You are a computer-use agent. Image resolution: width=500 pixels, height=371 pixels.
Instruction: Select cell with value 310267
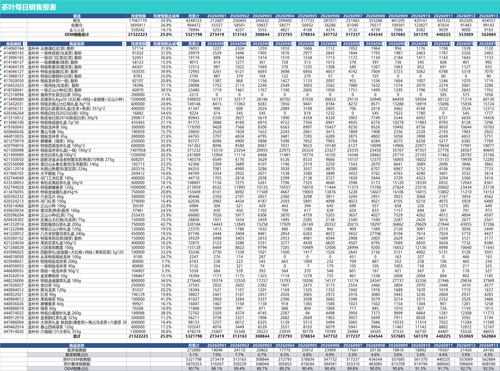point(216,364)
